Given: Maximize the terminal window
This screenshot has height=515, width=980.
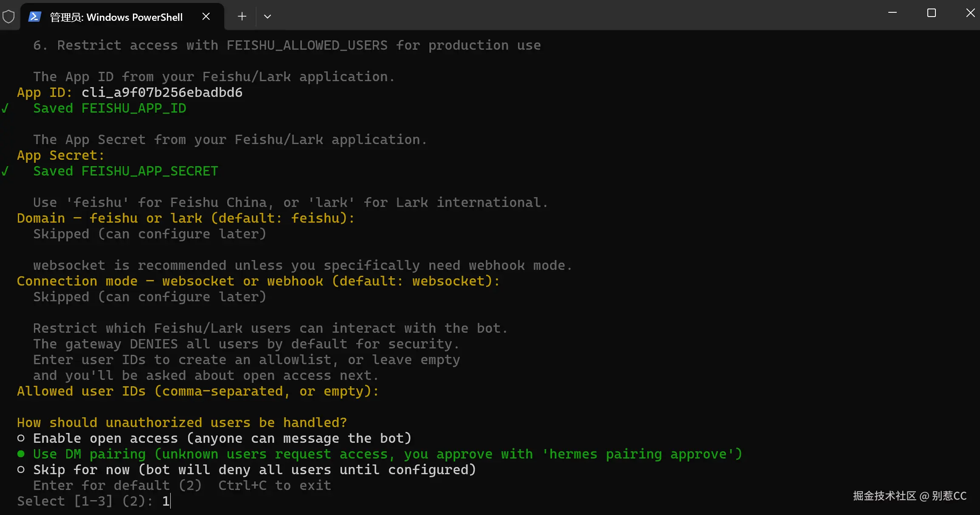Looking at the screenshot, I should point(932,13).
